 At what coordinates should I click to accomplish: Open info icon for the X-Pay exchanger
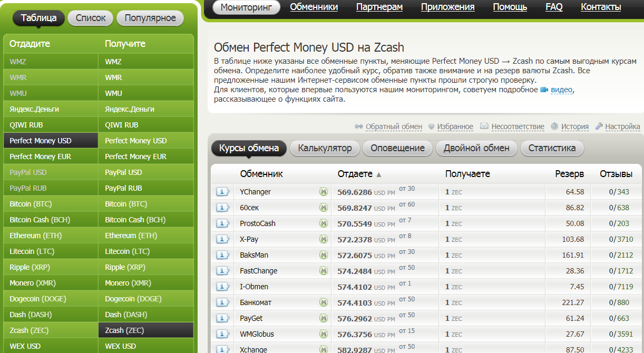pos(222,239)
